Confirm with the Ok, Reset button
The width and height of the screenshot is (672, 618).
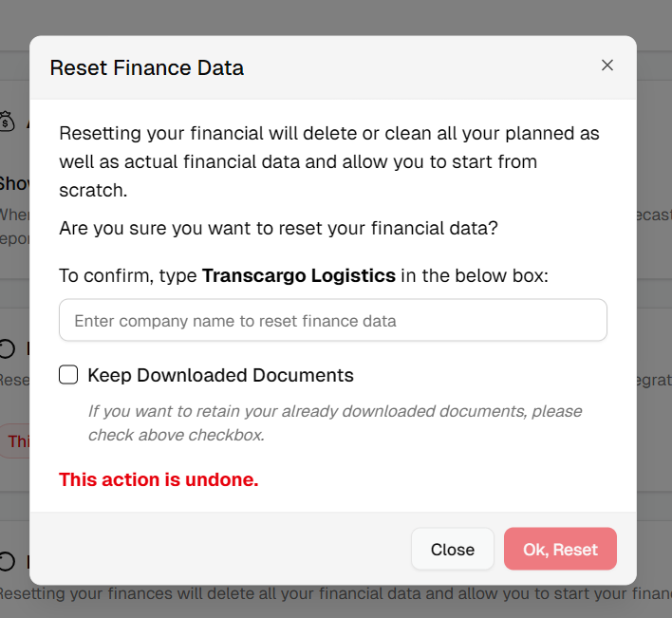pos(560,549)
